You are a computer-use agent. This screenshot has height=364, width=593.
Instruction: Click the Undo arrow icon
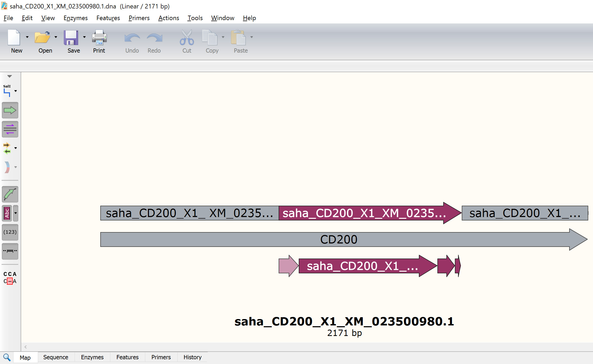(132, 38)
